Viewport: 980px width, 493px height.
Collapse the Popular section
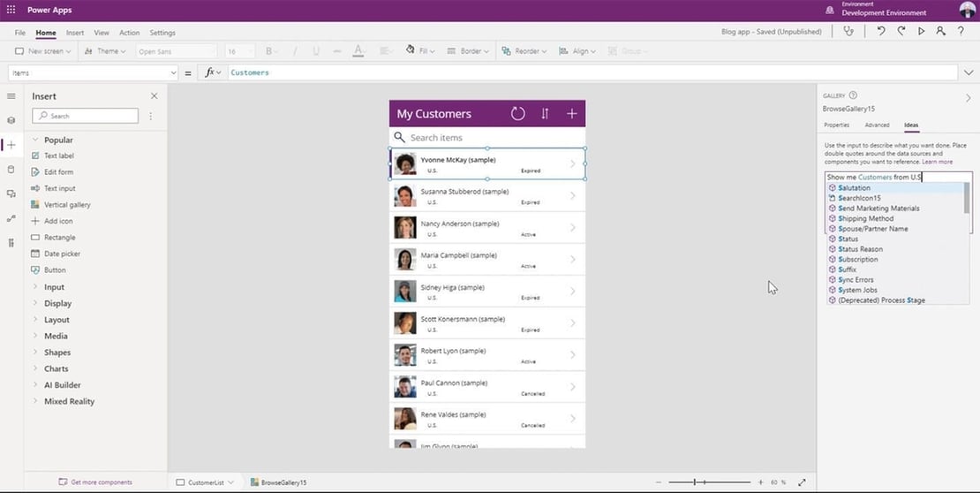coord(35,140)
